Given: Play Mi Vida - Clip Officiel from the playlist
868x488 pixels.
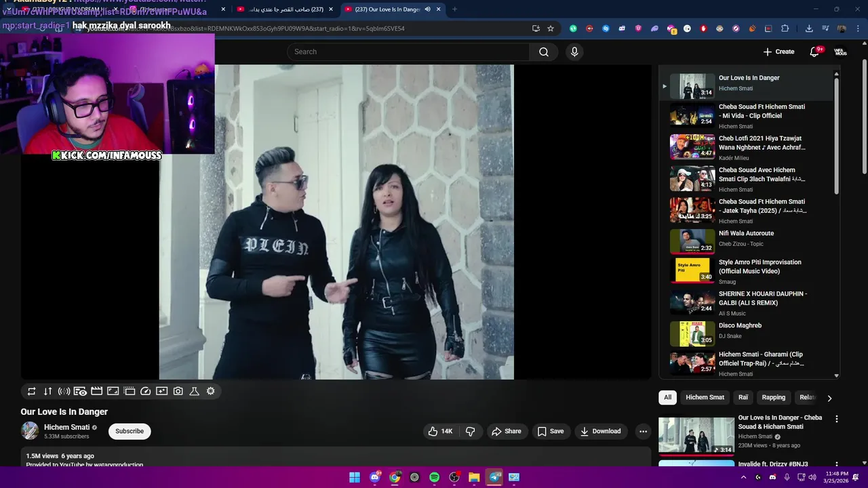Looking at the screenshot, I should point(746,115).
